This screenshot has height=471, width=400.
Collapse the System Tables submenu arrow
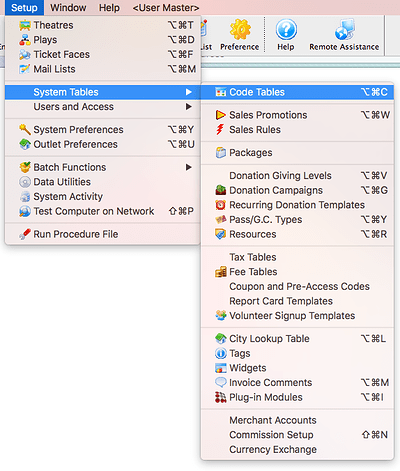click(189, 92)
